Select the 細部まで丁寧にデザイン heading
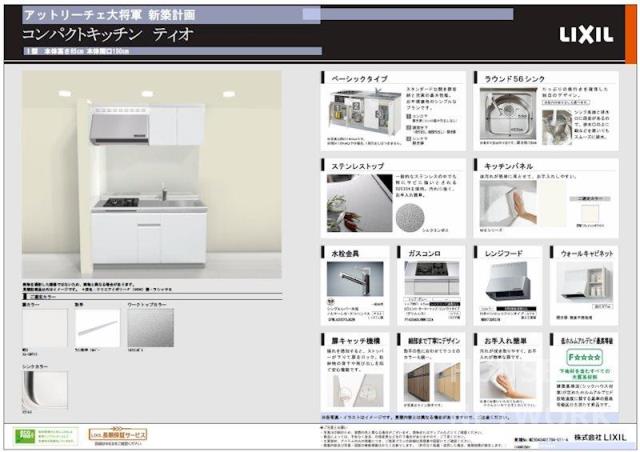The height and width of the screenshot is (452, 640). [434, 341]
